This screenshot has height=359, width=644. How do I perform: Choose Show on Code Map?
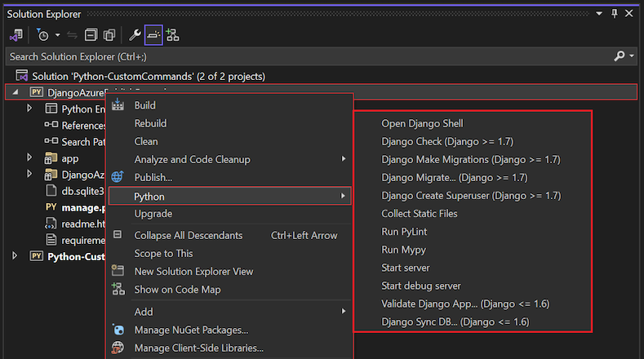click(177, 290)
